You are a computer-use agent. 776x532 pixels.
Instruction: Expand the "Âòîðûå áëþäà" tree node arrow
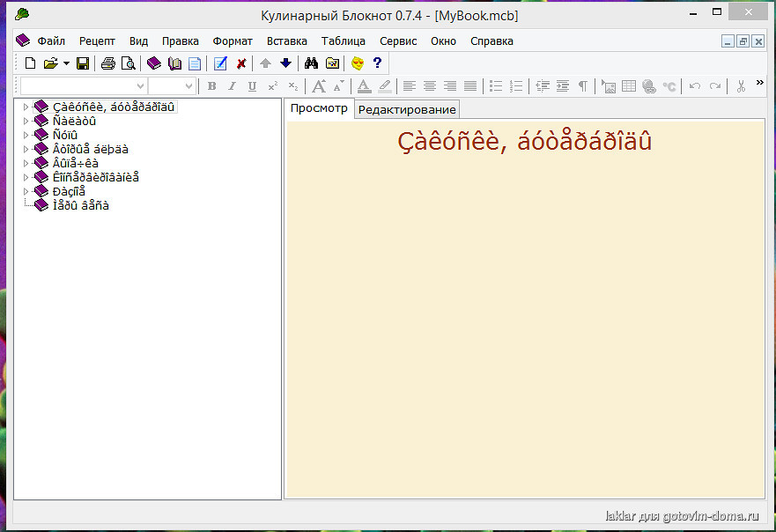(x=26, y=149)
